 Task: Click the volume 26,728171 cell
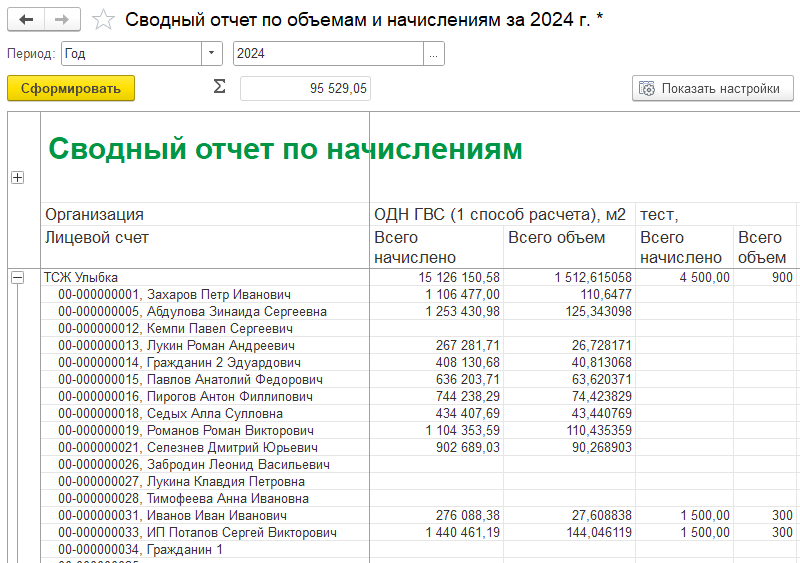pyautogui.click(x=569, y=345)
